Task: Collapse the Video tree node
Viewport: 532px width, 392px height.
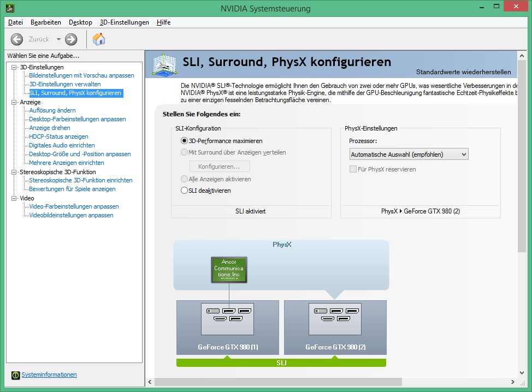Action: 14,198
